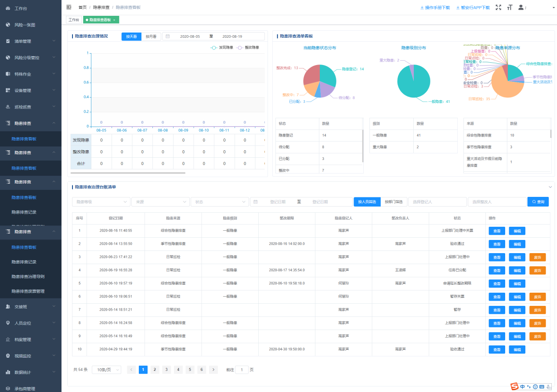Image resolution: width=557 pixels, height=392 pixels.
Task: Go to page 2 of the table
Action: click(155, 370)
